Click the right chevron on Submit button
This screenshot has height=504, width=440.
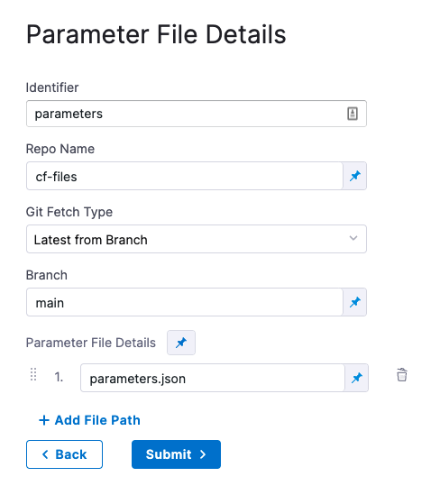(203, 454)
